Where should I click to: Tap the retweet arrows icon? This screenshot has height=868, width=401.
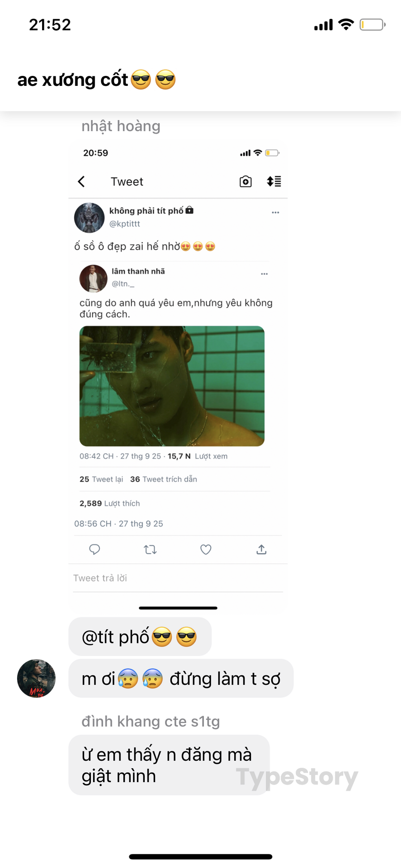pos(150,550)
